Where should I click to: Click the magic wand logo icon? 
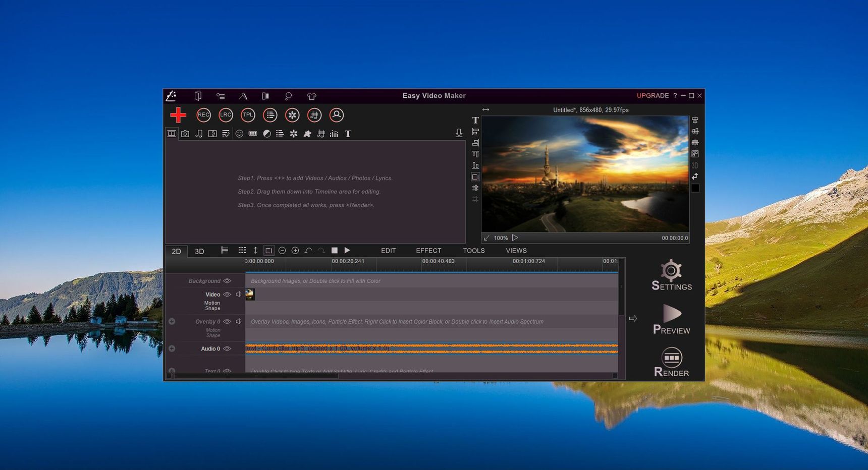pyautogui.click(x=172, y=95)
